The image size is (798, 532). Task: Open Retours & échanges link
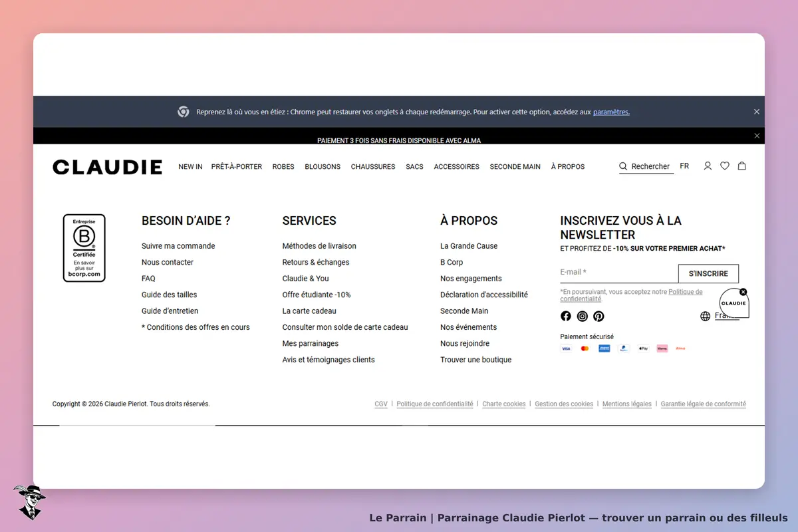pos(316,262)
